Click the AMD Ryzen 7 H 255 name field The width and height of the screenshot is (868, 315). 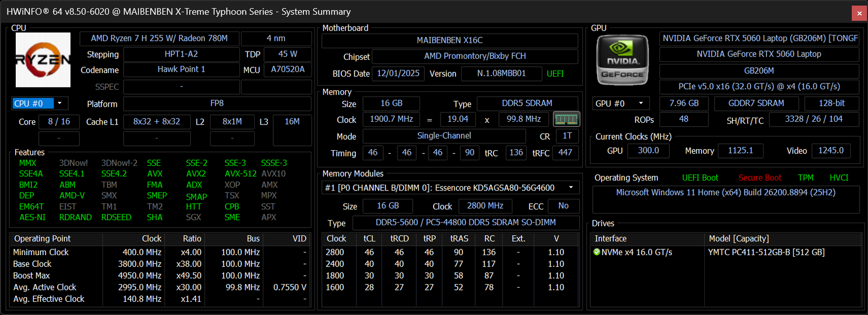(x=160, y=38)
